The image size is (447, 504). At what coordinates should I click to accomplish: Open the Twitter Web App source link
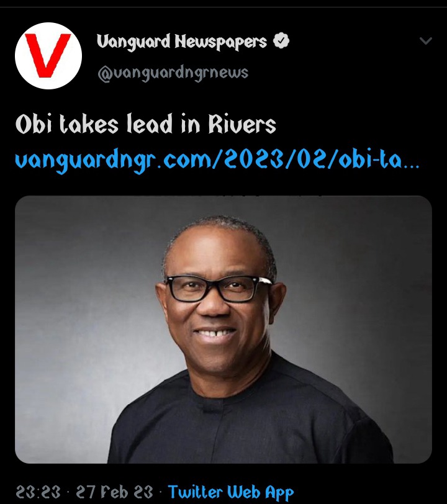[231, 492]
